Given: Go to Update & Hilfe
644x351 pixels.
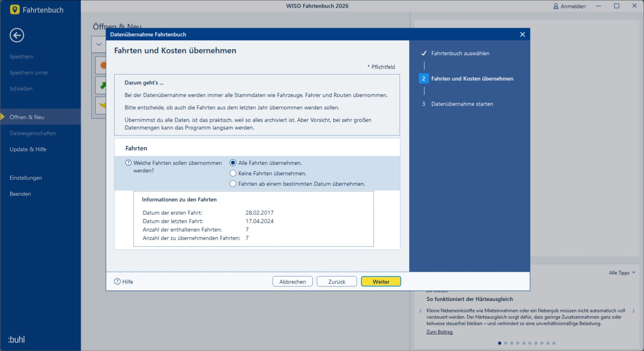Looking at the screenshot, I should tap(28, 149).
